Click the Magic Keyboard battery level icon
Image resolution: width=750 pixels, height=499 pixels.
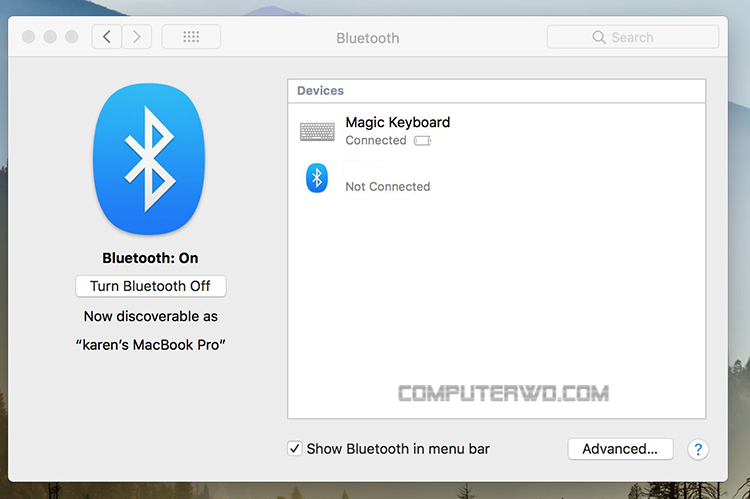422,141
